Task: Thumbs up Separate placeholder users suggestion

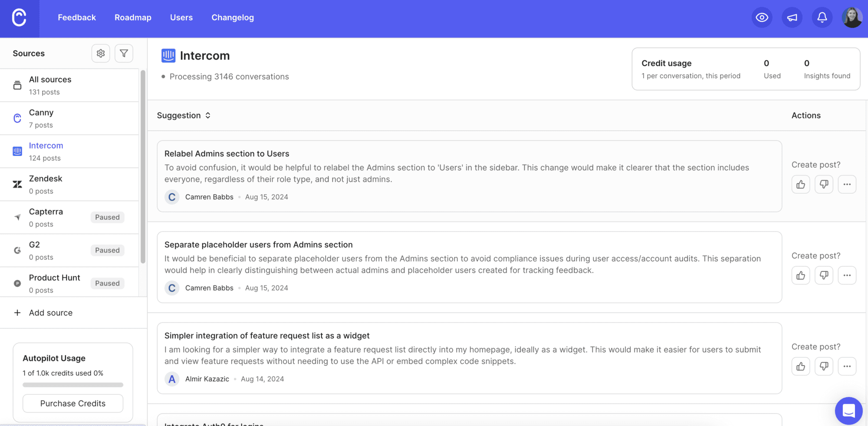Action: click(801, 275)
